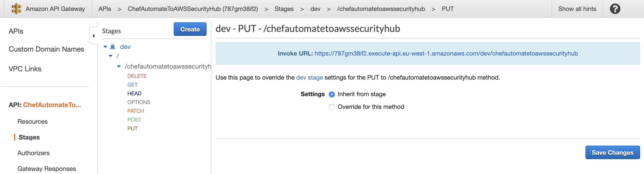
Task: Select HEAD method in tree
Action: [x=134, y=94]
